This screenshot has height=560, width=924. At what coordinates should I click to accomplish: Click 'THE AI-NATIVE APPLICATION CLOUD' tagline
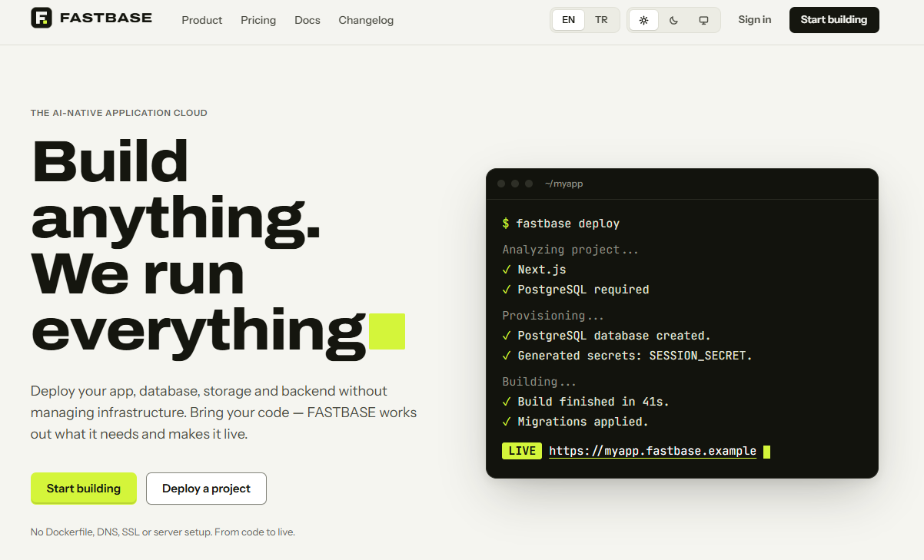(119, 113)
